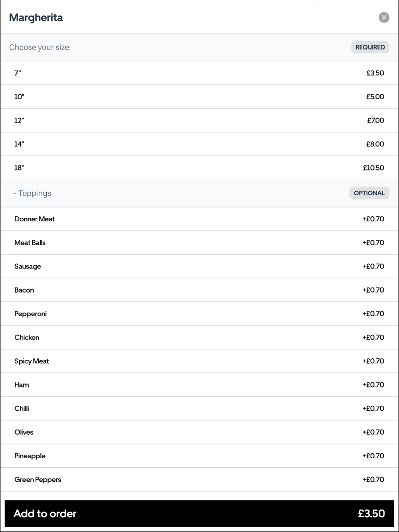Viewport: 399px width, 532px height.
Task: Select the 7" pizza size
Action: (199, 73)
